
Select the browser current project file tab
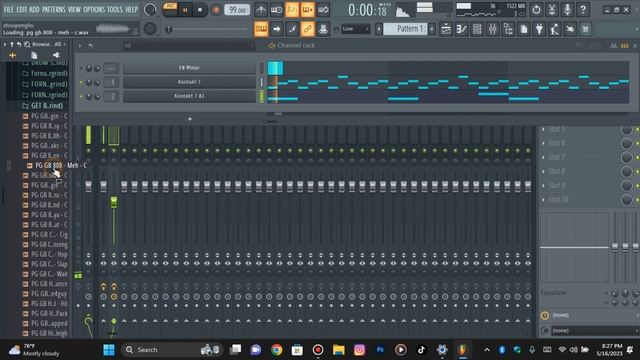coord(34,55)
